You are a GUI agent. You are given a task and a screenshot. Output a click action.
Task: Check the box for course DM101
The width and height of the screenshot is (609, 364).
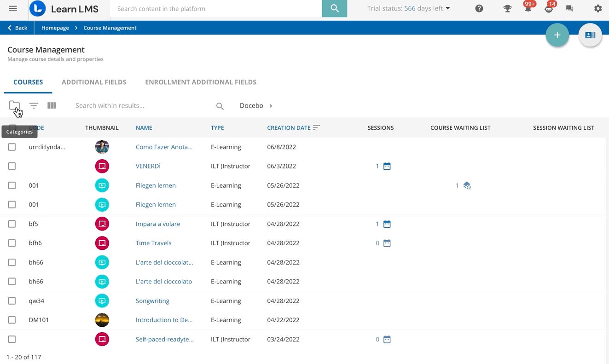(x=12, y=320)
